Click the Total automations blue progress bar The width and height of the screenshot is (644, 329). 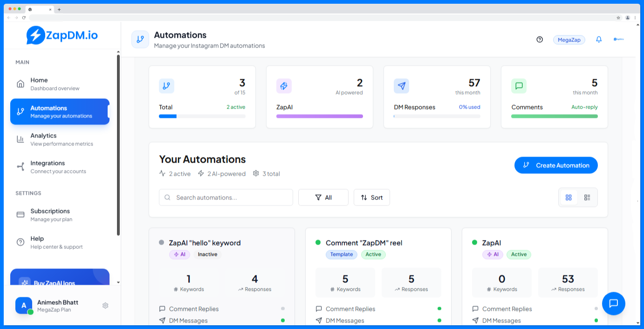[168, 116]
